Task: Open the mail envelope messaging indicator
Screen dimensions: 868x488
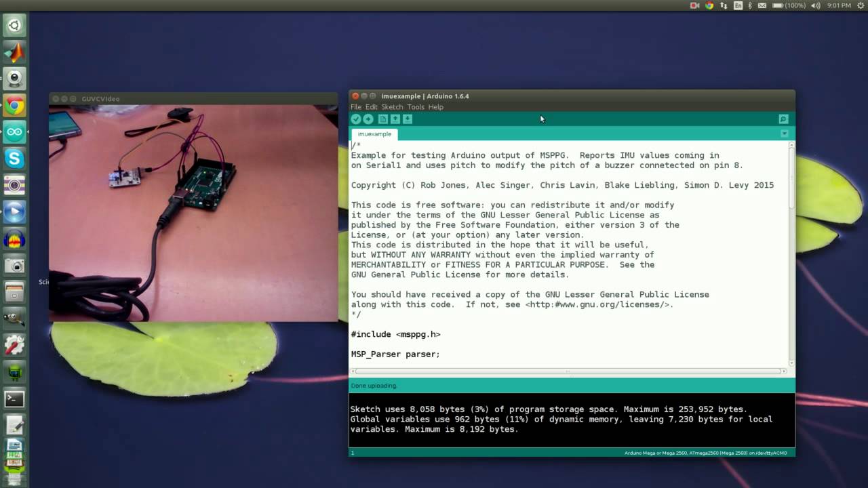Action: 762,5
